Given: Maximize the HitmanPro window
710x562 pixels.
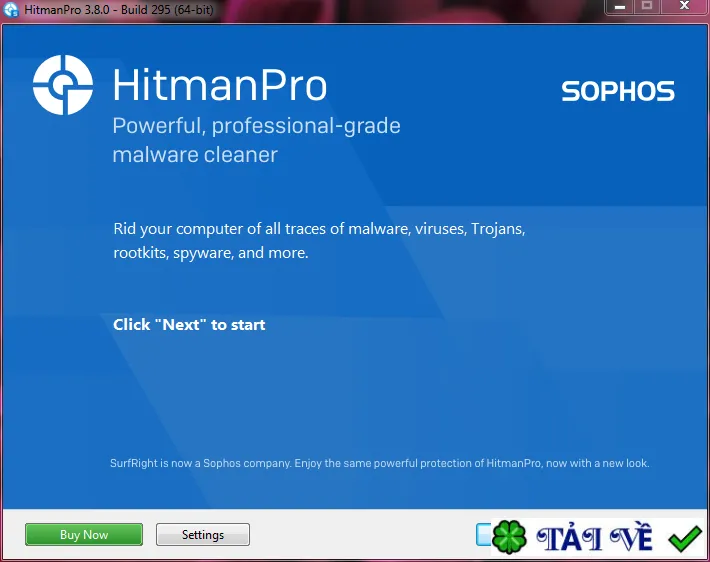Looking at the screenshot, I should [647, 6].
